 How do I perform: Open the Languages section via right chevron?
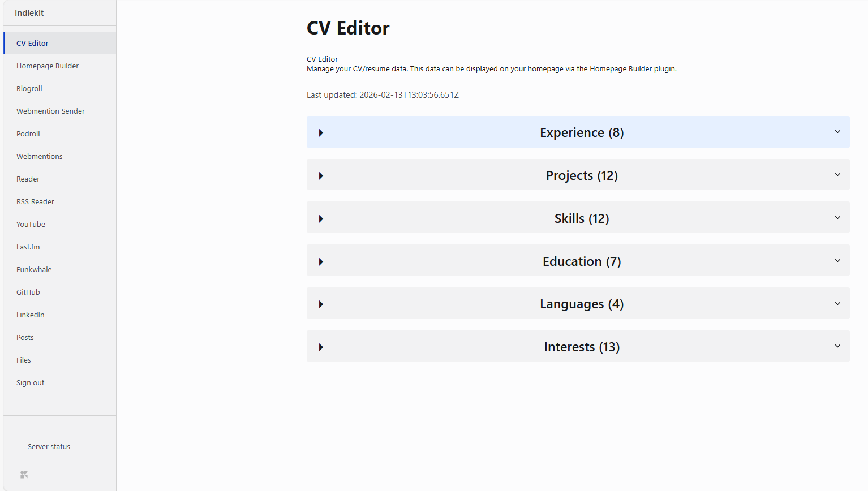pos(837,304)
